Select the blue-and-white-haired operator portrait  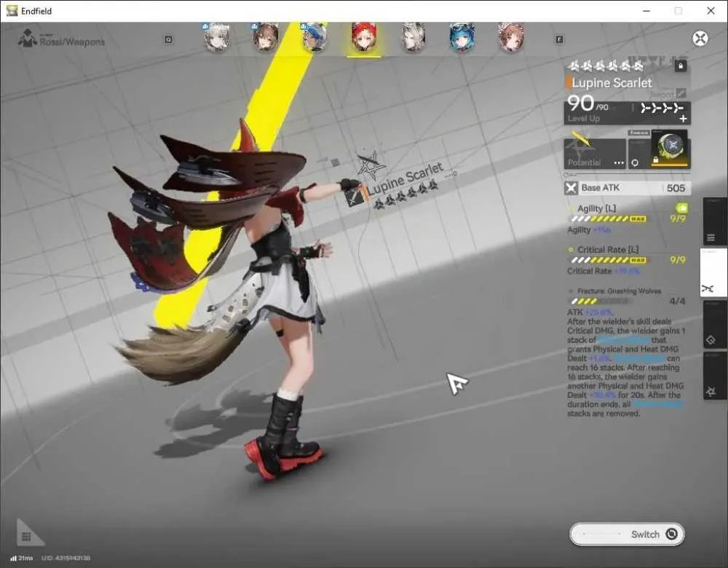coord(314,38)
